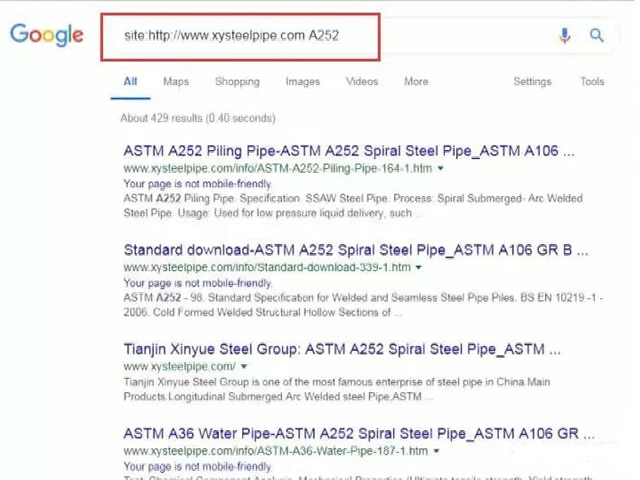Switch to the Maps tab
The image size is (640, 480).
tap(176, 82)
